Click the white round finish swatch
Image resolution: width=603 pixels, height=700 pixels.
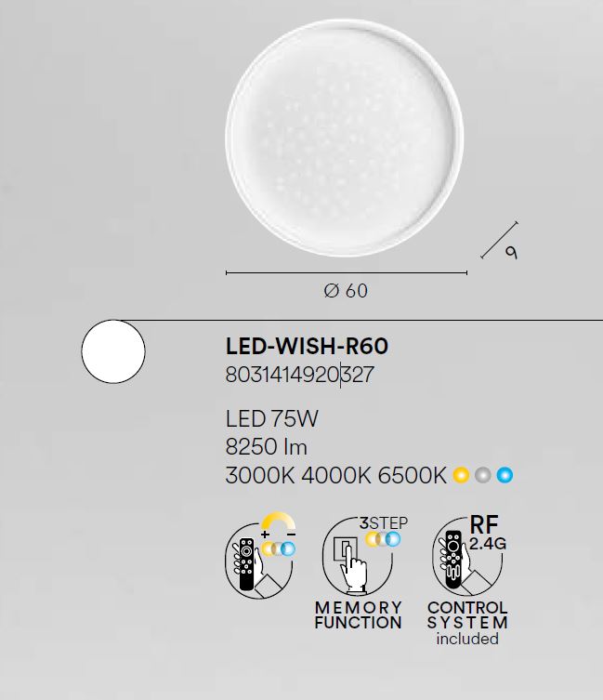[x=113, y=351]
